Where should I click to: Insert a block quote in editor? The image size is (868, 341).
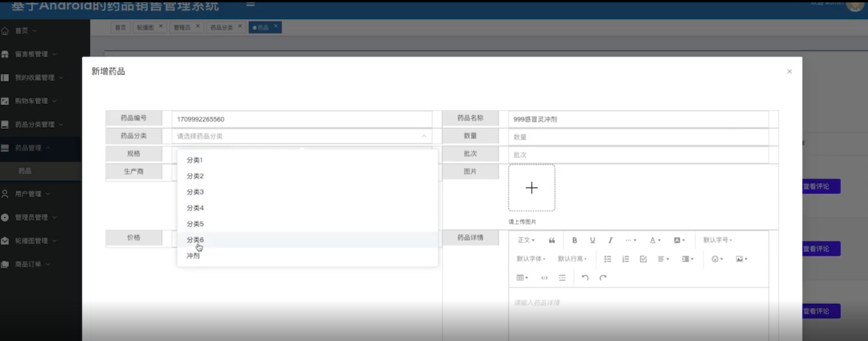552,240
